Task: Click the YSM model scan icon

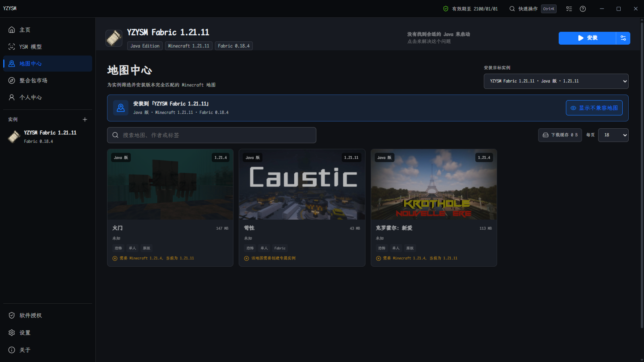Action: (12, 47)
